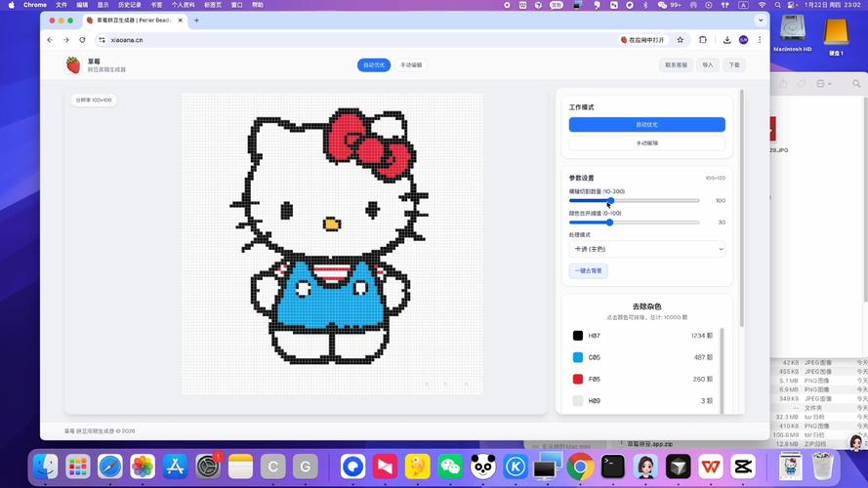Click the open-in-app button in address bar
This screenshot has width=868, height=488.
pos(642,40)
